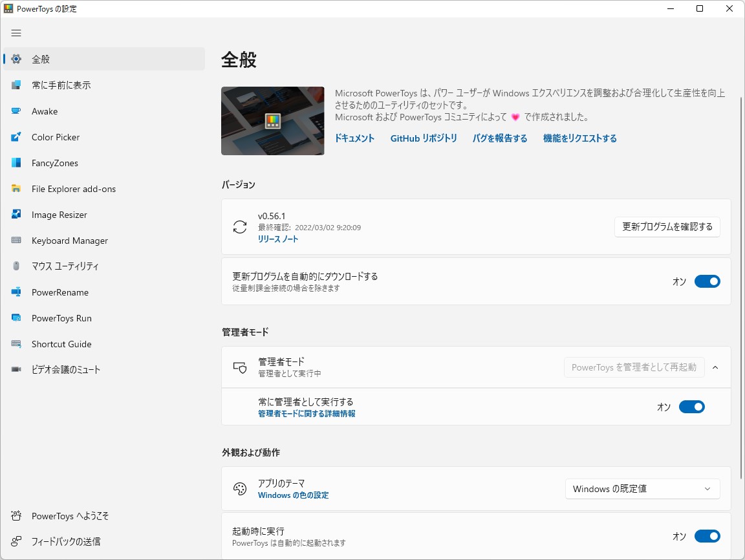Click the フィードバックの送信 feedback icon

coord(16,541)
